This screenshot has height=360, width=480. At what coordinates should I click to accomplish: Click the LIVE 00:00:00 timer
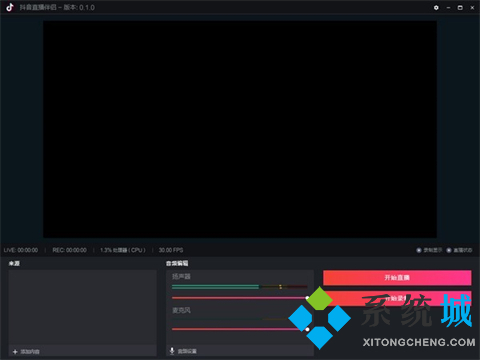[x=21, y=250]
